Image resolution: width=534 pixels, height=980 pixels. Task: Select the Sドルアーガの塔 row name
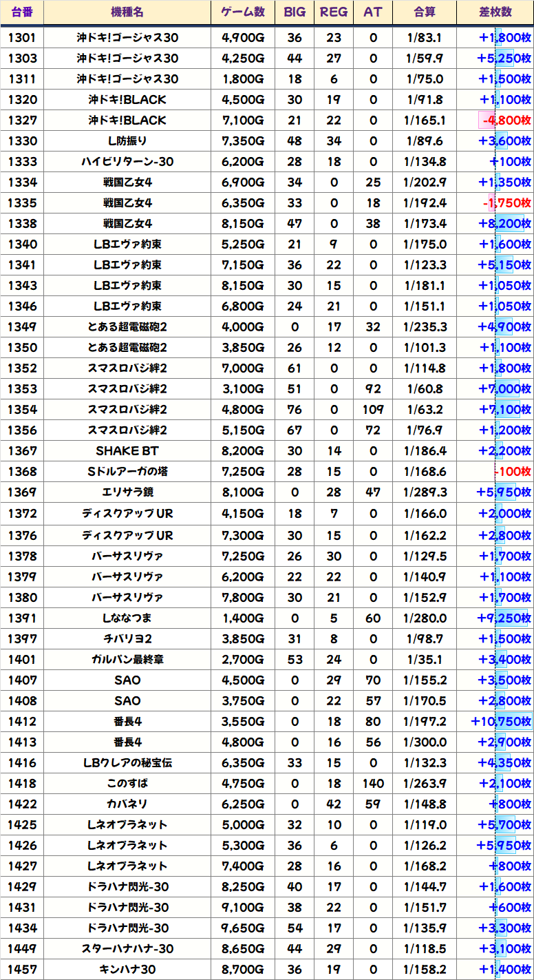coord(127,472)
